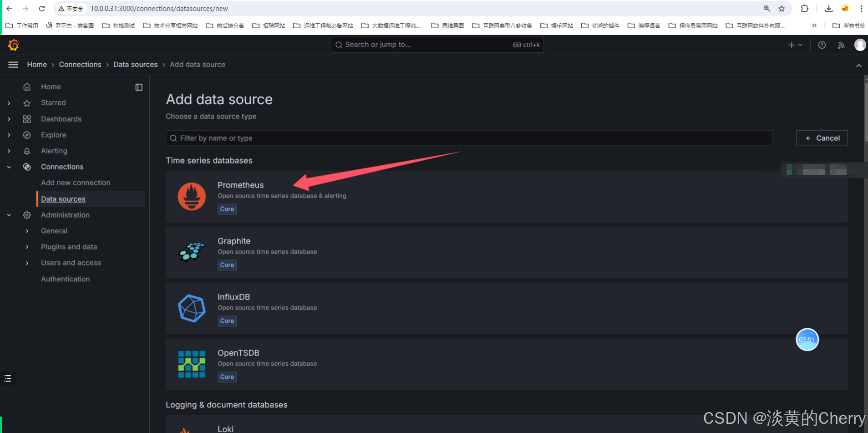Collapse the Administration section chevron

(9, 215)
